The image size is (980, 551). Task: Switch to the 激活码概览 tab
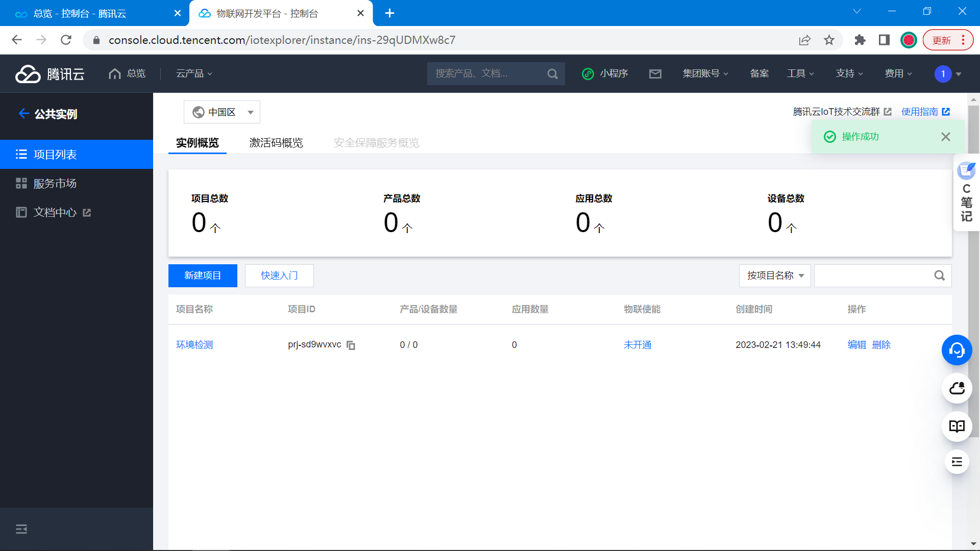click(276, 143)
